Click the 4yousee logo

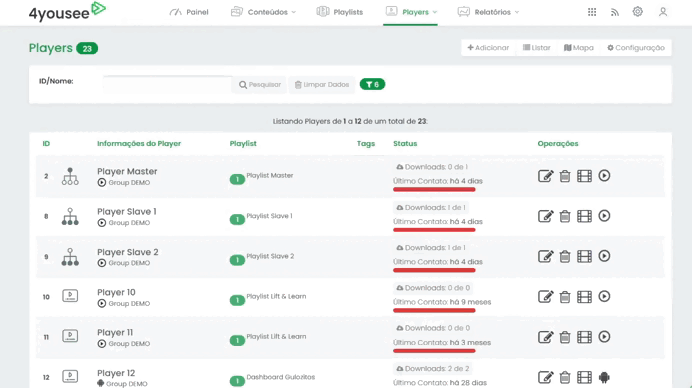(67, 12)
